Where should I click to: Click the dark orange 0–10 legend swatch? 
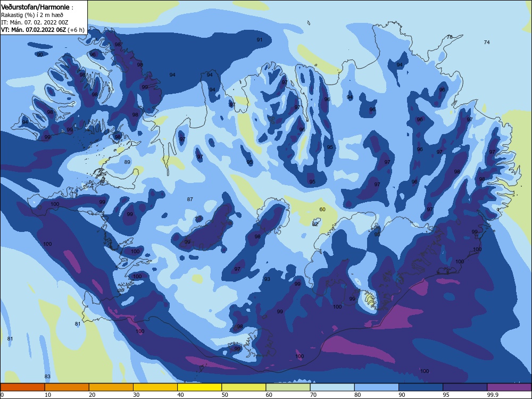22,387
